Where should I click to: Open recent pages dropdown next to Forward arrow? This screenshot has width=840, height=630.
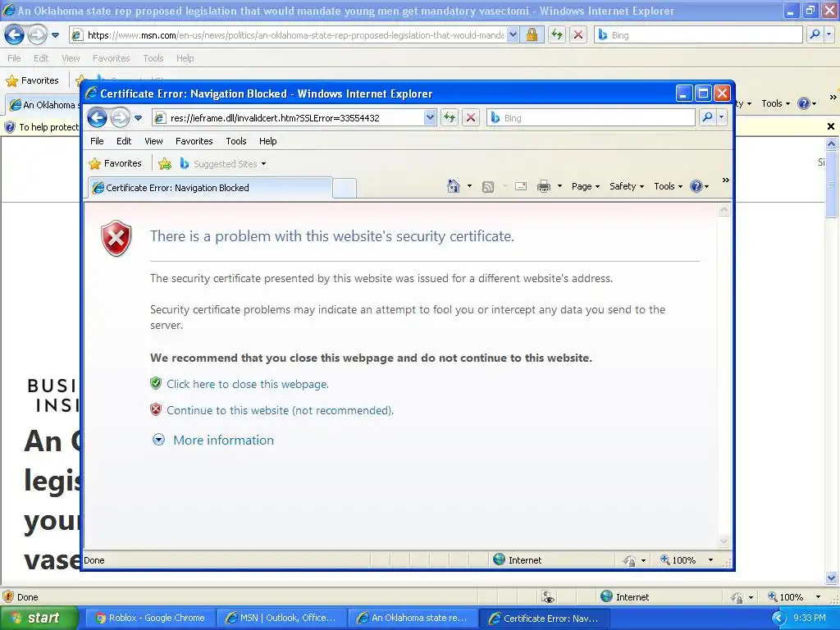138,118
